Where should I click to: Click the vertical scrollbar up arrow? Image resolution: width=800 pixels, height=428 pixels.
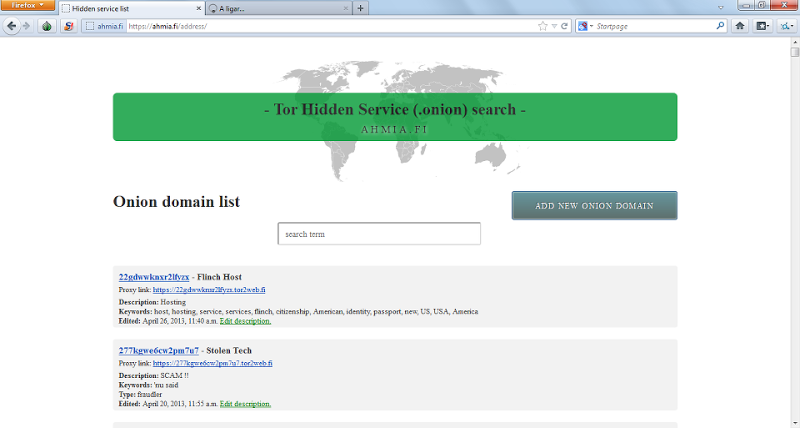tap(795, 42)
